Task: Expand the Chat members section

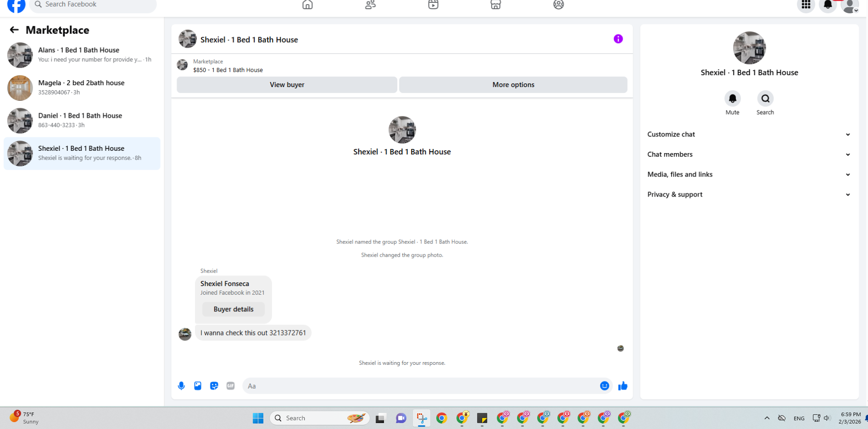Action: point(749,154)
